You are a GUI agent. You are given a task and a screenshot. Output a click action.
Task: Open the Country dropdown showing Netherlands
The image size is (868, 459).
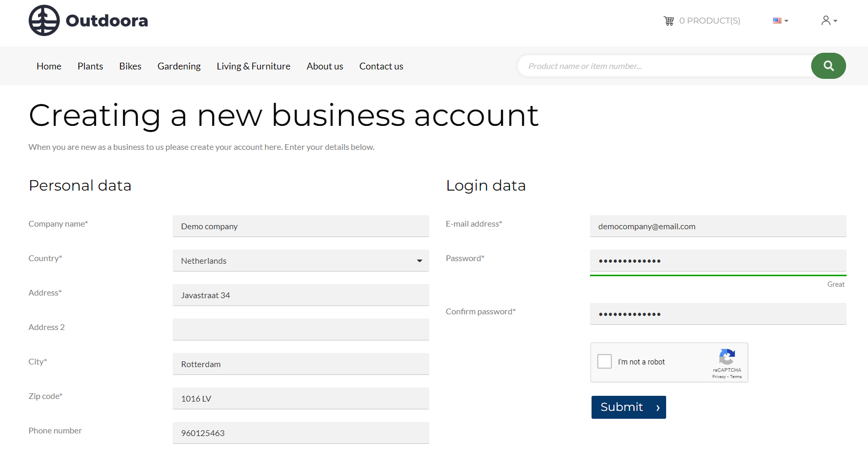(x=300, y=261)
